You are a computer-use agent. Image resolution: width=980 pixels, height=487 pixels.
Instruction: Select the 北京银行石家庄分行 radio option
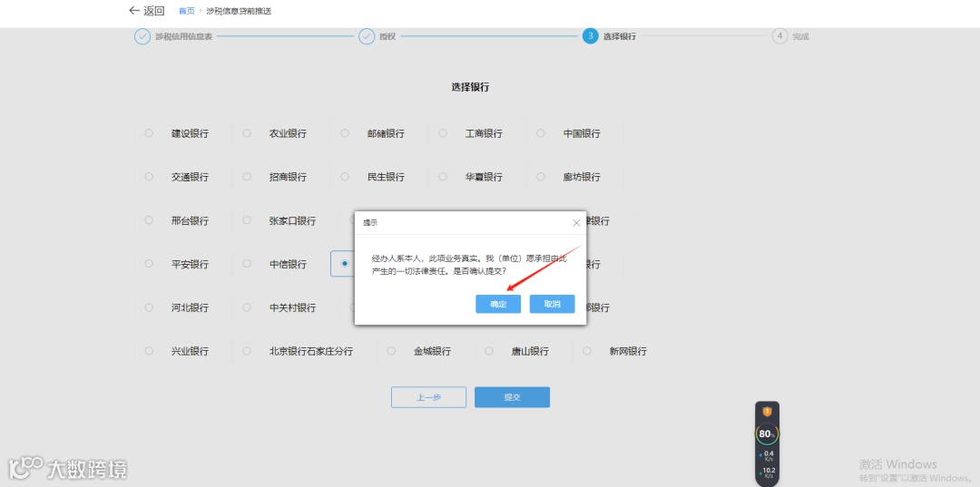(247, 351)
